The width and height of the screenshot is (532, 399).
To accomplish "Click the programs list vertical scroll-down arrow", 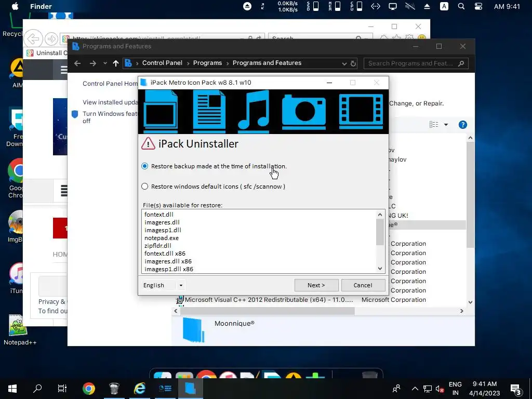I will tap(470, 302).
